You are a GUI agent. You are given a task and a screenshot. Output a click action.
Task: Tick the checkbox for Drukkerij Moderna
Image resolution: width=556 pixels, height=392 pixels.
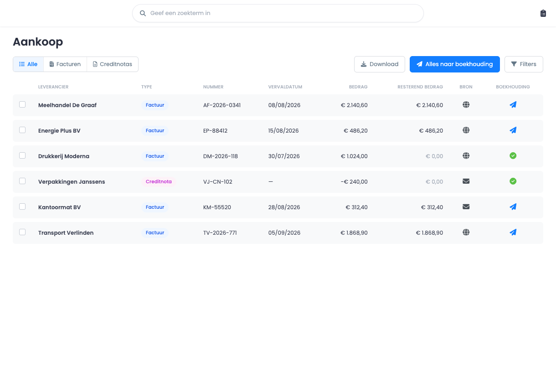point(22,155)
